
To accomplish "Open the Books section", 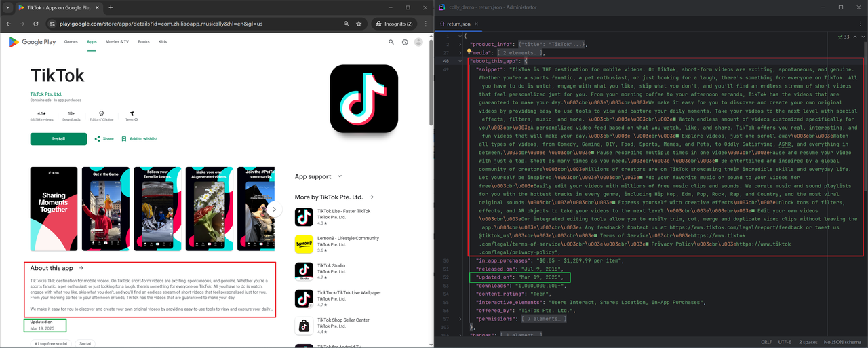I will 144,42.
